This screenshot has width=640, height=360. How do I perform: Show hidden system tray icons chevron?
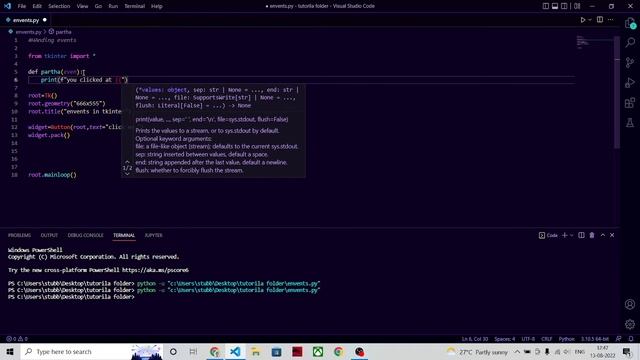coord(517,351)
